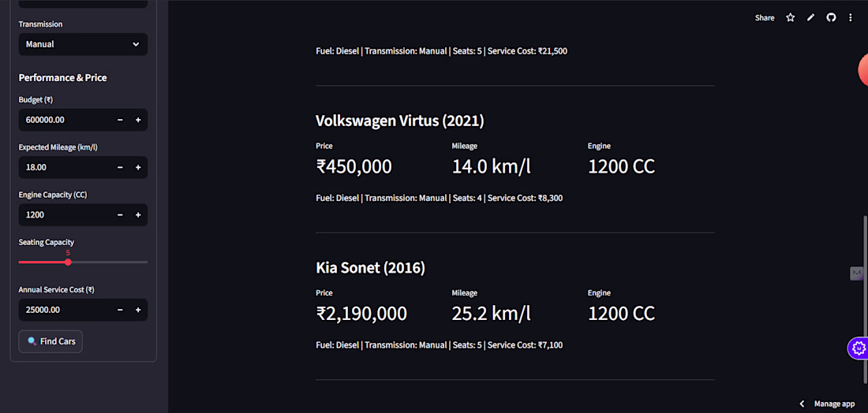Click Manage app link
This screenshot has height=413, width=868.
[834, 404]
